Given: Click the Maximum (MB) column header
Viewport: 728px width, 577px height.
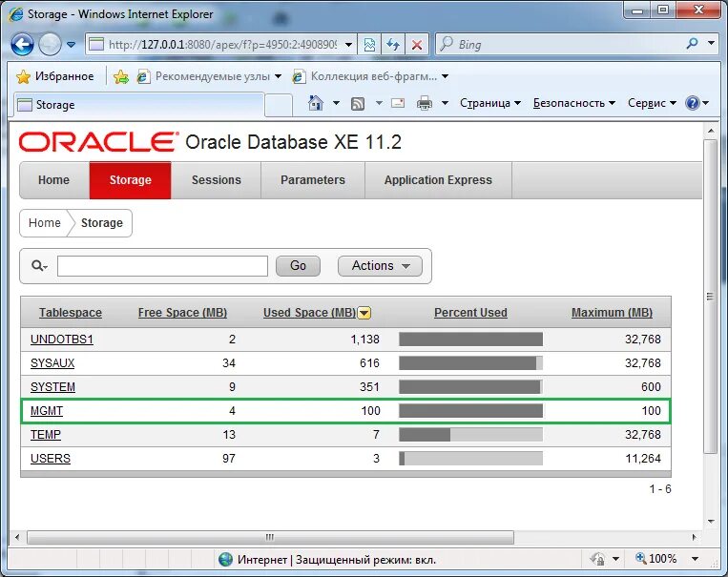Looking at the screenshot, I should [612, 313].
